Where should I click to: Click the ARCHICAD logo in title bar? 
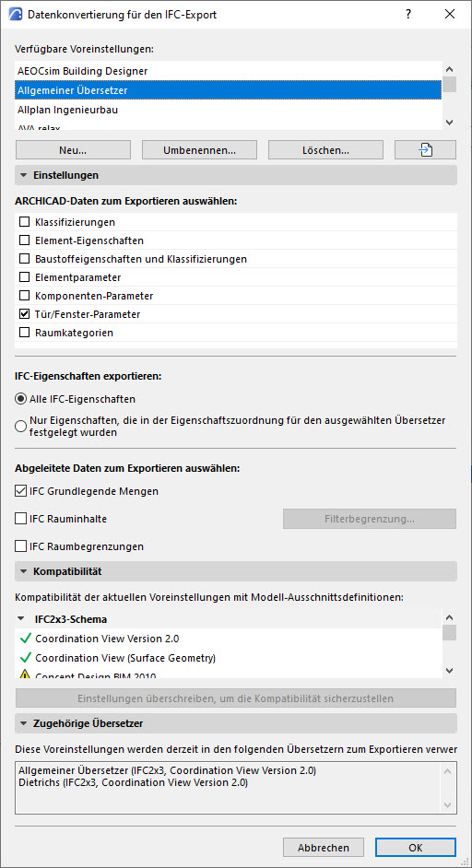coord(16,15)
